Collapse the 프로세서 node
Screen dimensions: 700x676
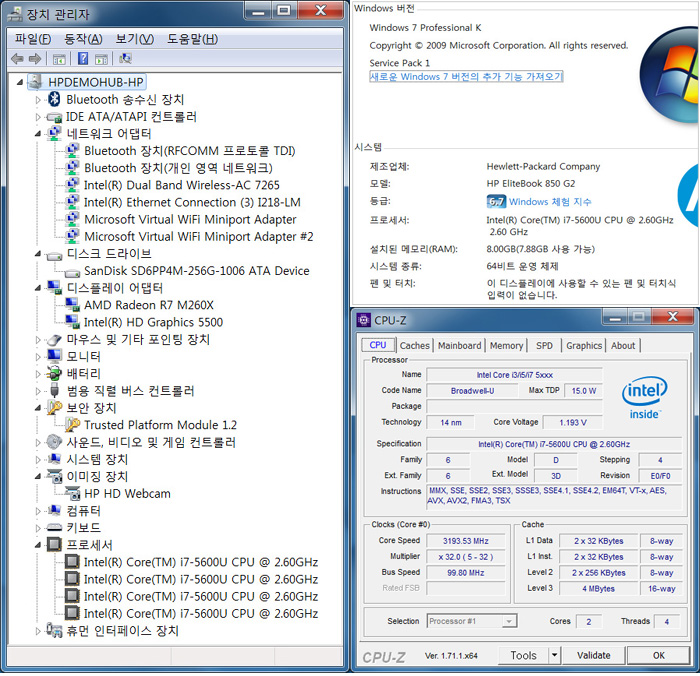click(x=38, y=545)
